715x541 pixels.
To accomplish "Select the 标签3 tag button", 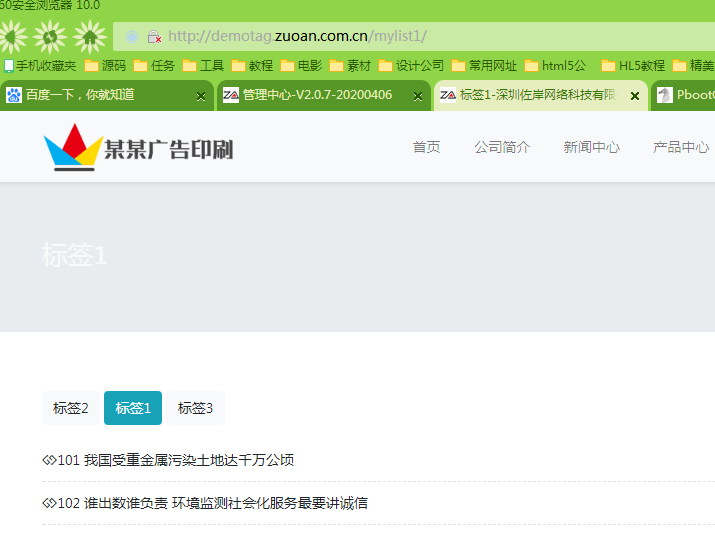I will click(195, 408).
